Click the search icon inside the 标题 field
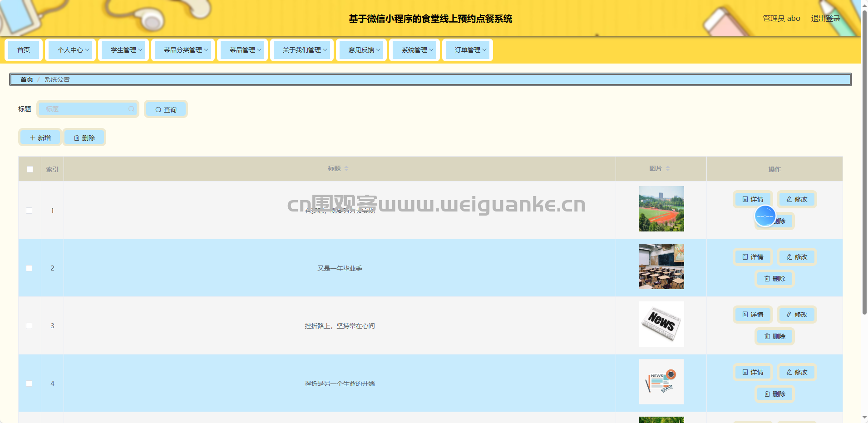This screenshot has width=868, height=423. tap(131, 109)
